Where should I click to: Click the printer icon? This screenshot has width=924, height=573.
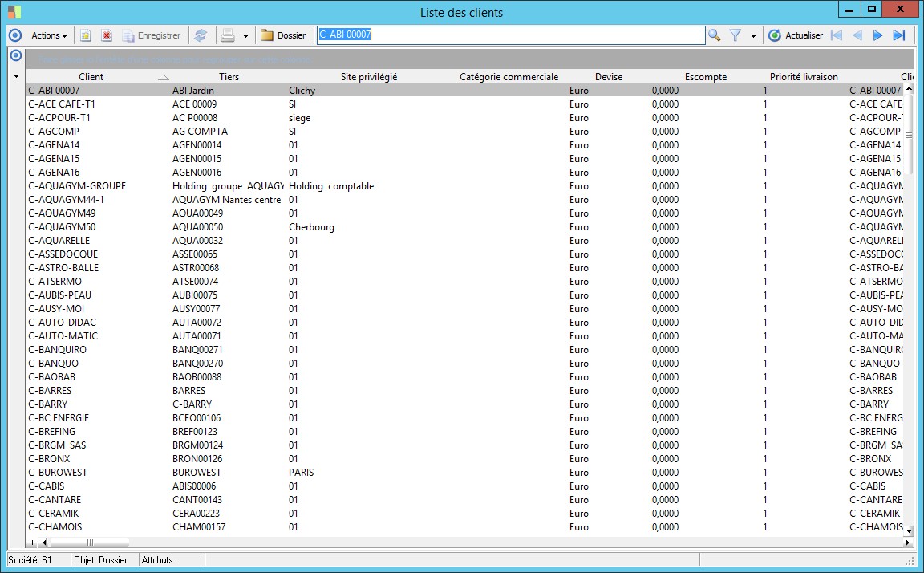tap(228, 35)
